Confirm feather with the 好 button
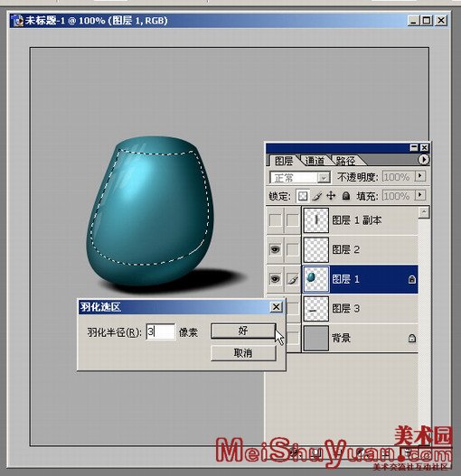This screenshot has height=476, width=461. click(x=243, y=331)
